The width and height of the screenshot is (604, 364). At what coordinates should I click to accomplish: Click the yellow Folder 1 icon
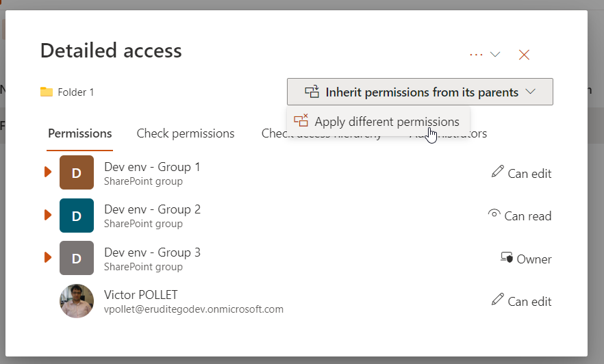point(47,92)
